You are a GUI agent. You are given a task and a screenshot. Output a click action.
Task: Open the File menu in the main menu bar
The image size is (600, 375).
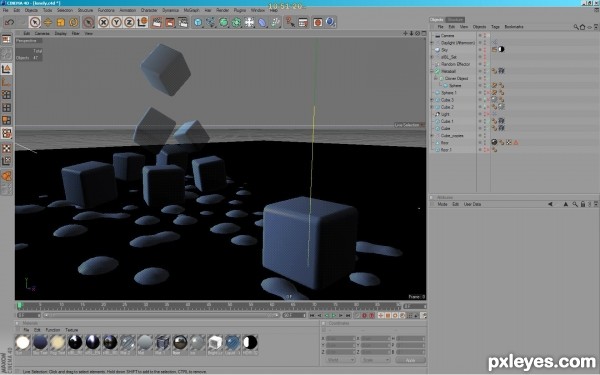[x=6, y=10]
